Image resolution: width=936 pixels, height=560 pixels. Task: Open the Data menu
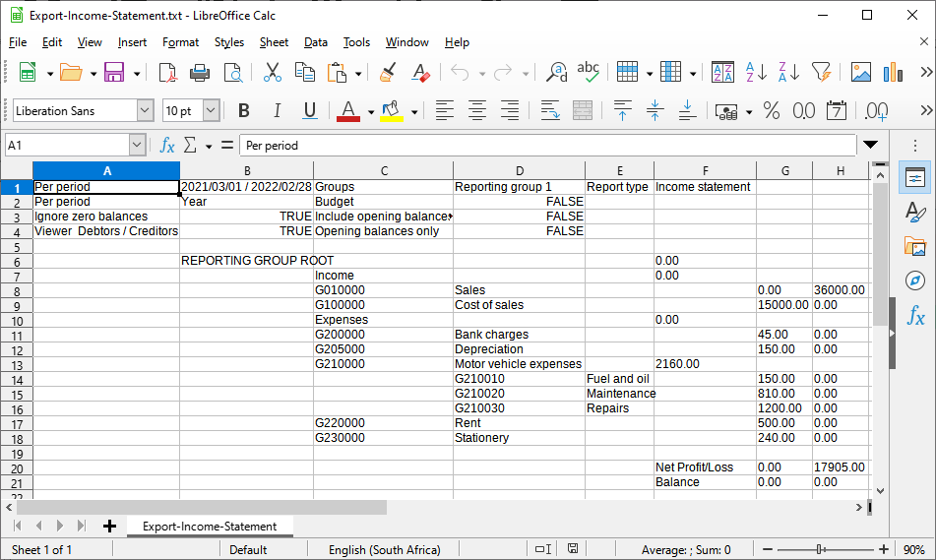pos(316,42)
